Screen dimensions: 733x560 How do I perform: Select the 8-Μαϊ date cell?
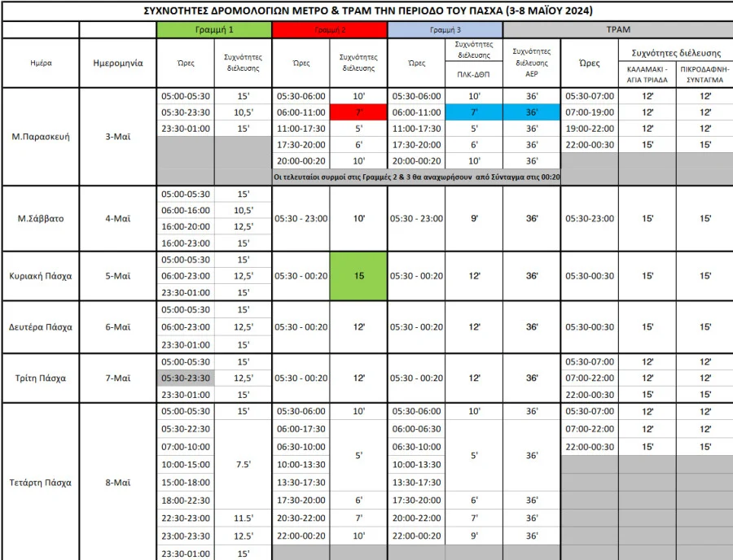pyautogui.click(x=118, y=482)
